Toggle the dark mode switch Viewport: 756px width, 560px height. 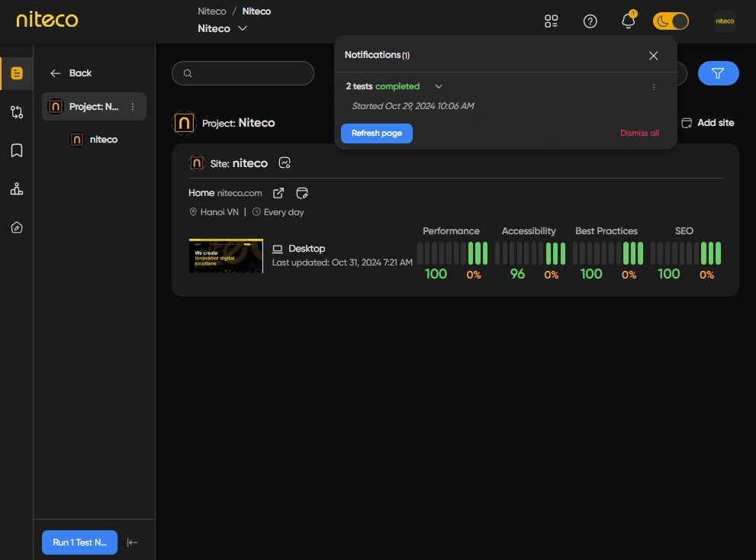[671, 21]
